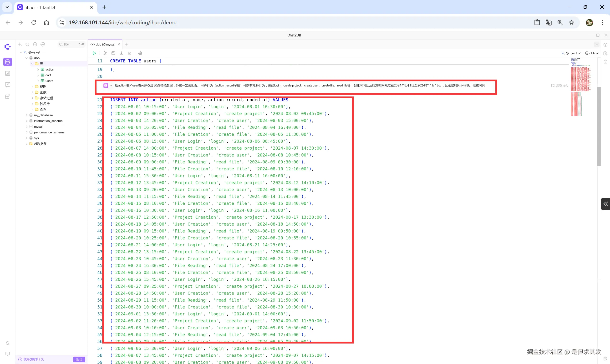This screenshot has width=610, height=364.
Task: Open the editor settings gear icon
Action: (x=140, y=53)
